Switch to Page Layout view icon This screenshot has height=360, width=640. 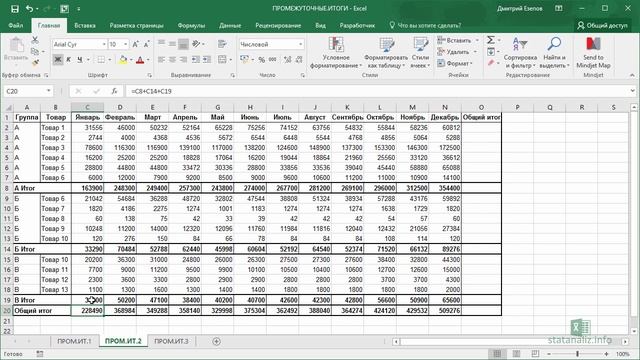[516, 353]
